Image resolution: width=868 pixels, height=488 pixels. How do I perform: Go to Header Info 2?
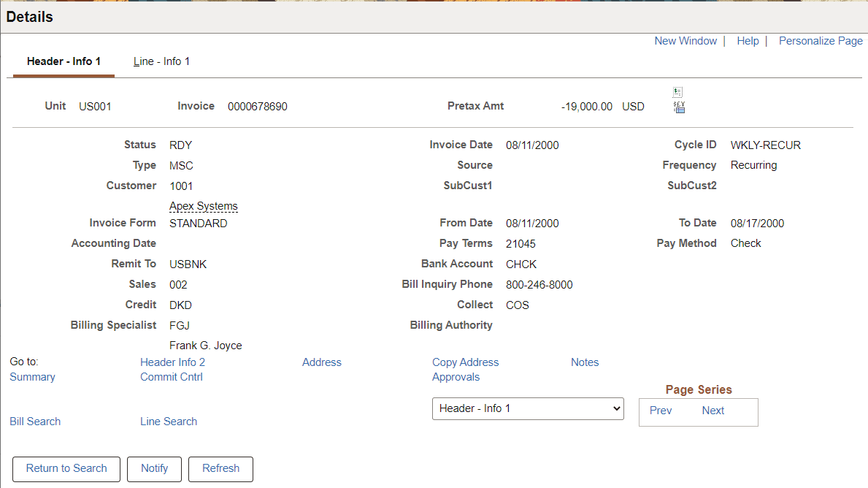point(172,362)
